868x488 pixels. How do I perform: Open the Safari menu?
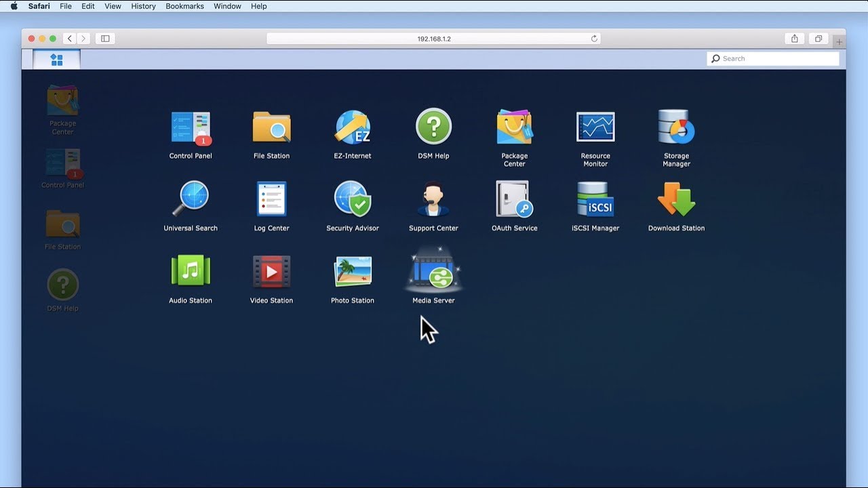point(39,6)
